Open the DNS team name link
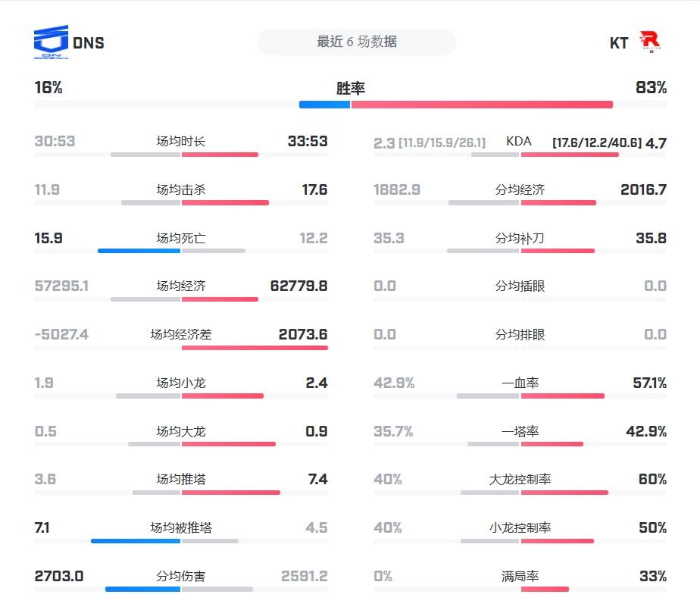700x607 pixels. point(89,43)
